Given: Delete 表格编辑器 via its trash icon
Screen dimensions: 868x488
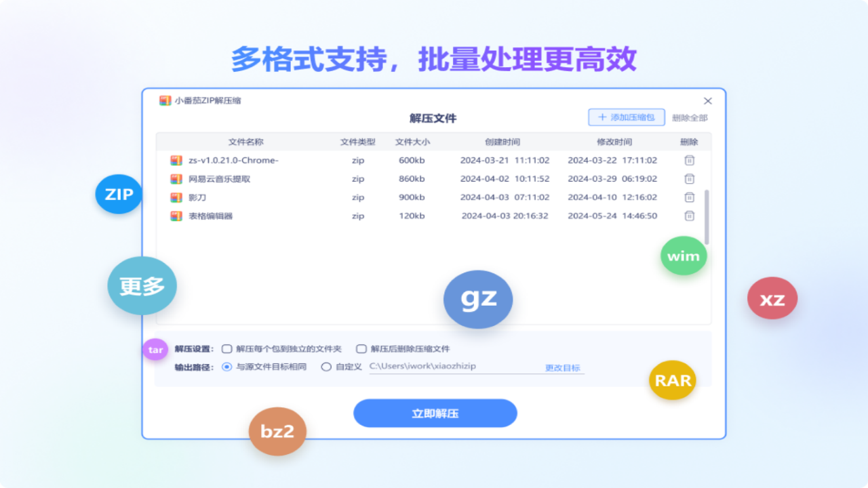Looking at the screenshot, I should (689, 216).
